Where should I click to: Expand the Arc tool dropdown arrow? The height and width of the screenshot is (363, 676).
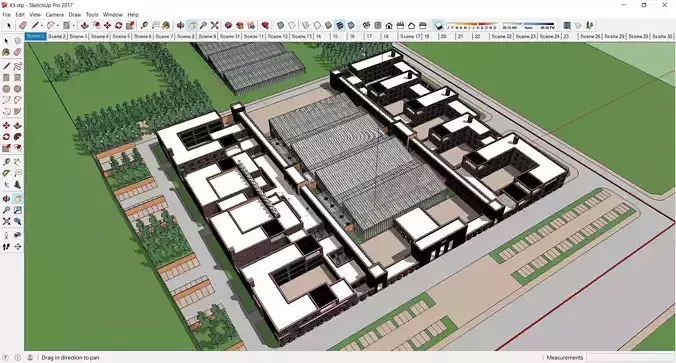pyautogui.click(x=58, y=26)
